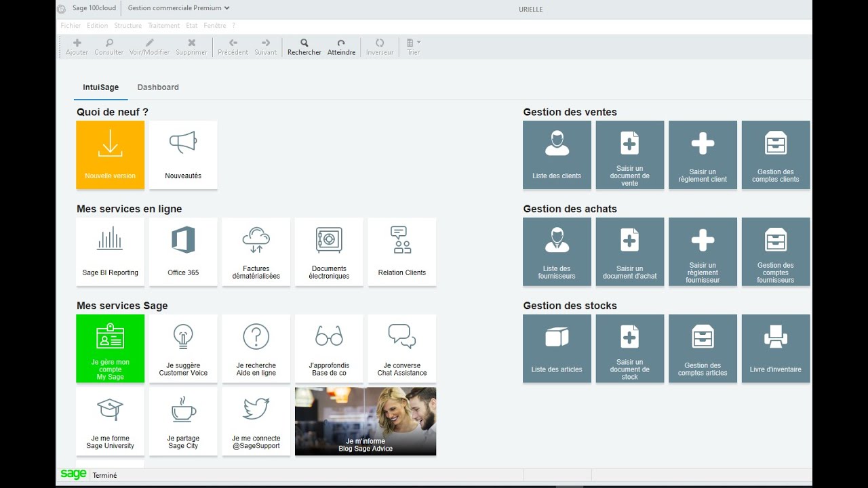Launch Sage BI Reporting tile

click(x=110, y=251)
